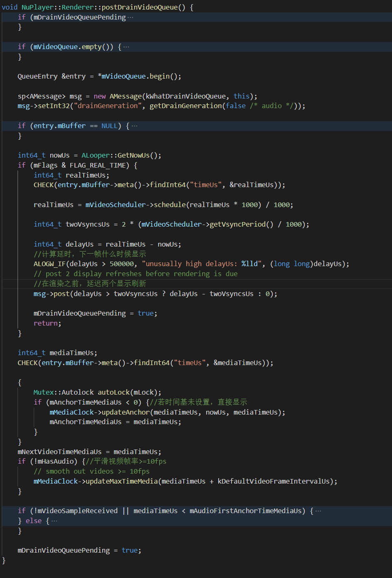The image size is (392, 578).
Task: Click condition 'if (mAnchorTimeMediaUs < 0)'
Action: (x=88, y=403)
